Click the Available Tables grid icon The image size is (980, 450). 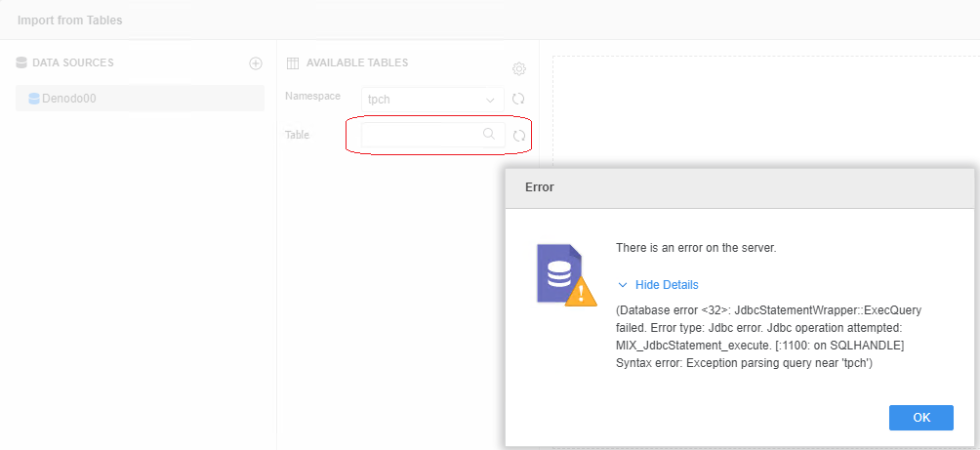(292, 63)
